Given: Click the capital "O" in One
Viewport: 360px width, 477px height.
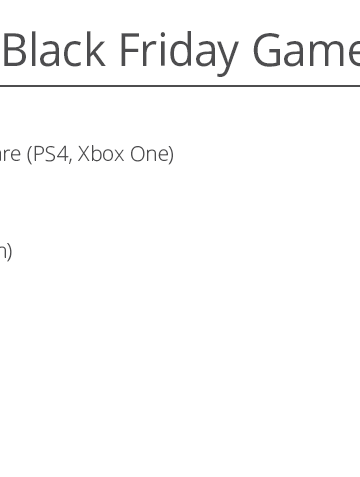Looking at the screenshot, I should 138,154.
